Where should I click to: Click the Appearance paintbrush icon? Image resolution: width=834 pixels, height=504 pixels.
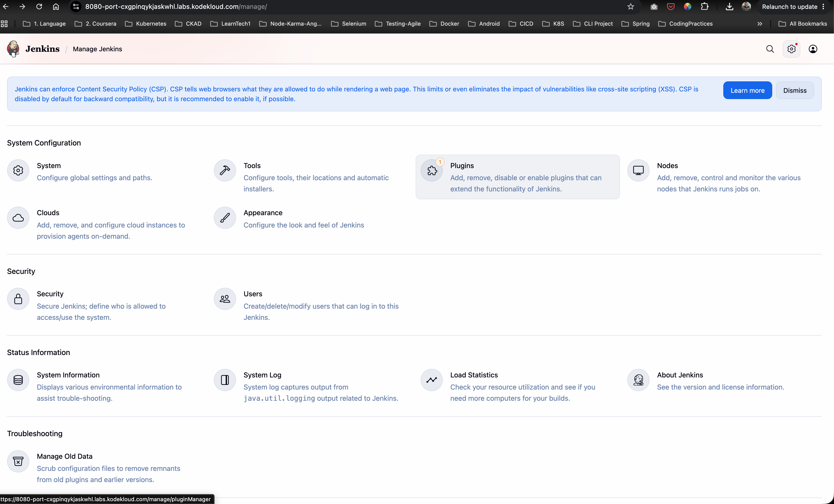[225, 218]
